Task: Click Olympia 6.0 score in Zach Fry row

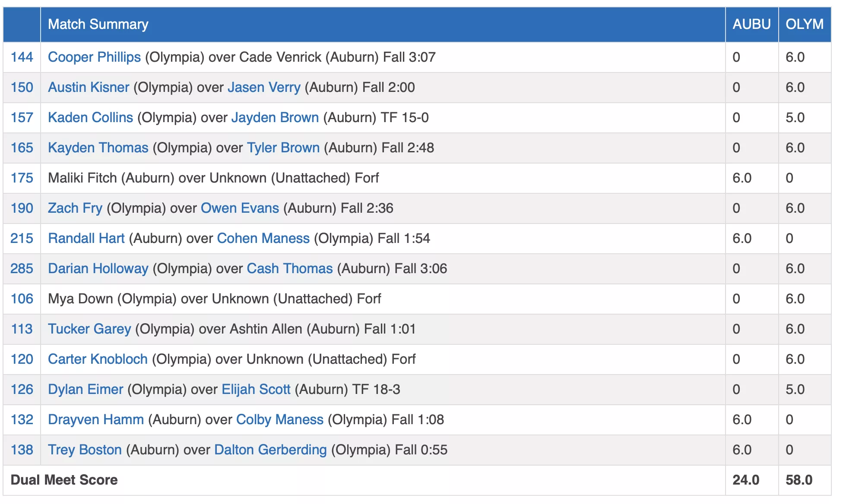Action: coord(795,208)
